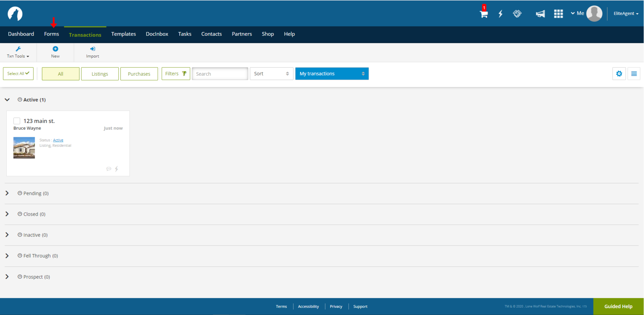Screen dimensions: 644x315
Task: Expand the Fell Through transactions section
Action: click(x=7, y=255)
